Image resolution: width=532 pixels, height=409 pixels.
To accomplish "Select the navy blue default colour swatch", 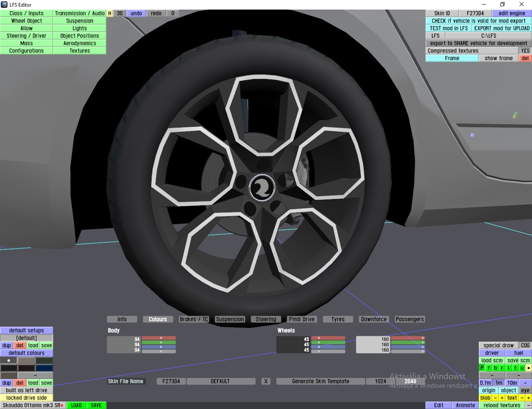I will pyautogui.click(x=44, y=368).
